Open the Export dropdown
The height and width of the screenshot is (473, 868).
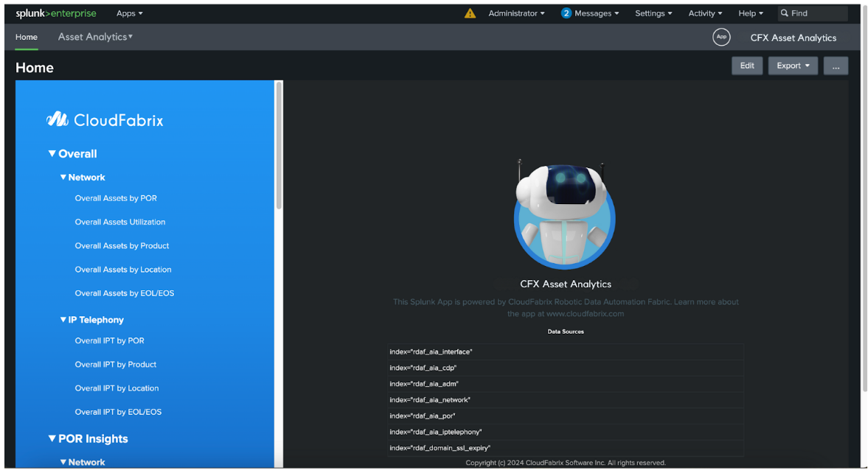click(x=793, y=66)
